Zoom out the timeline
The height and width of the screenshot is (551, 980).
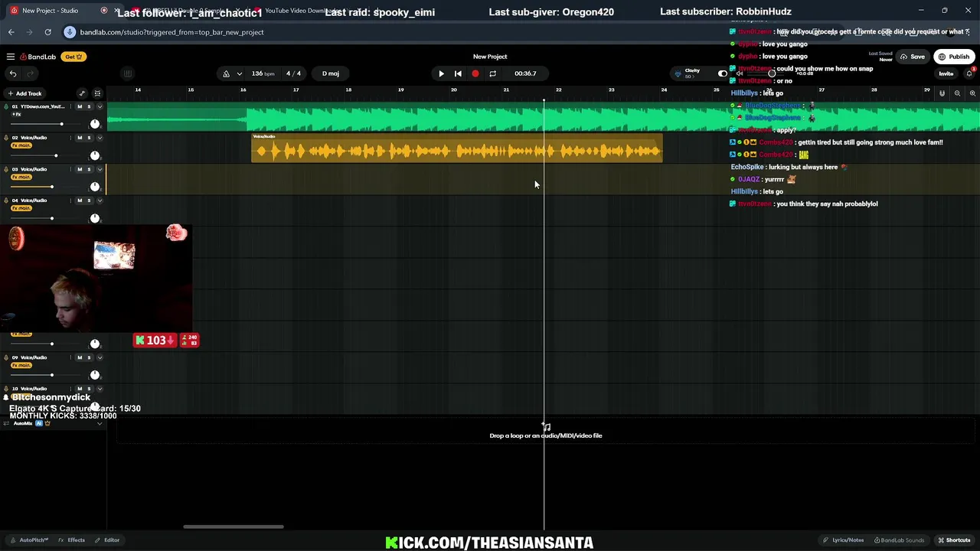coord(957,93)
